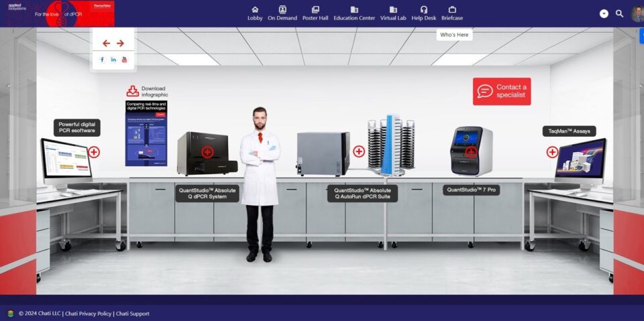Go to next room with right arrow
644x321 pixels.
pyautogui.click(x=120, y=43)
